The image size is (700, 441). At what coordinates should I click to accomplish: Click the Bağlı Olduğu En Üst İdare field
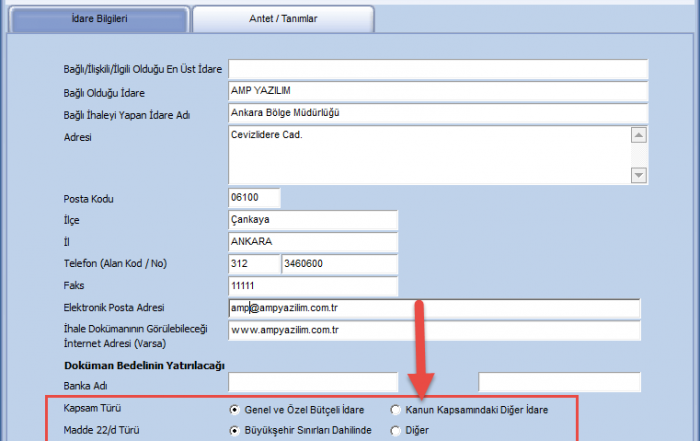[438, 69]
